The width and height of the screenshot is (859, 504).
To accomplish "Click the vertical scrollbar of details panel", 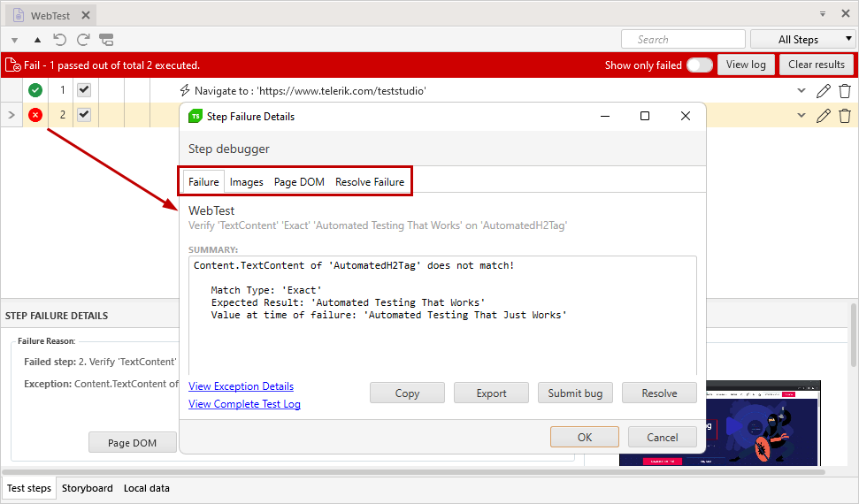I will pyautogui.click(x=853, y=335).
